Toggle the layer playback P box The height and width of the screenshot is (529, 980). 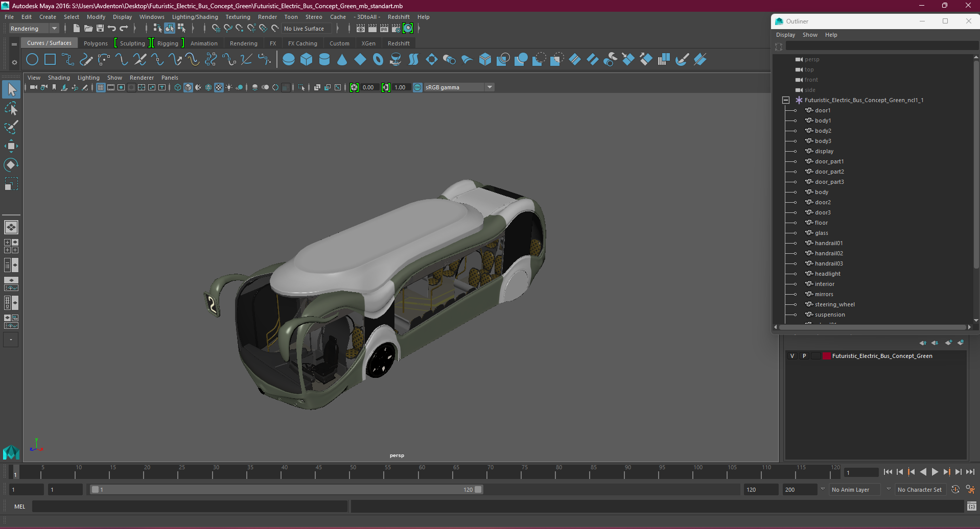(804, 356)
